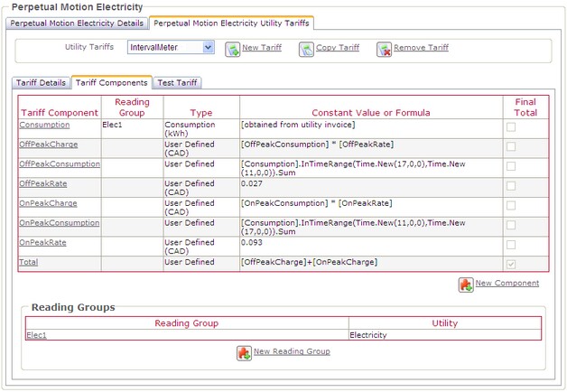Toggle Final Total checkbox for OffPeakRate row
567x392 pixels.
coord(511,186)
